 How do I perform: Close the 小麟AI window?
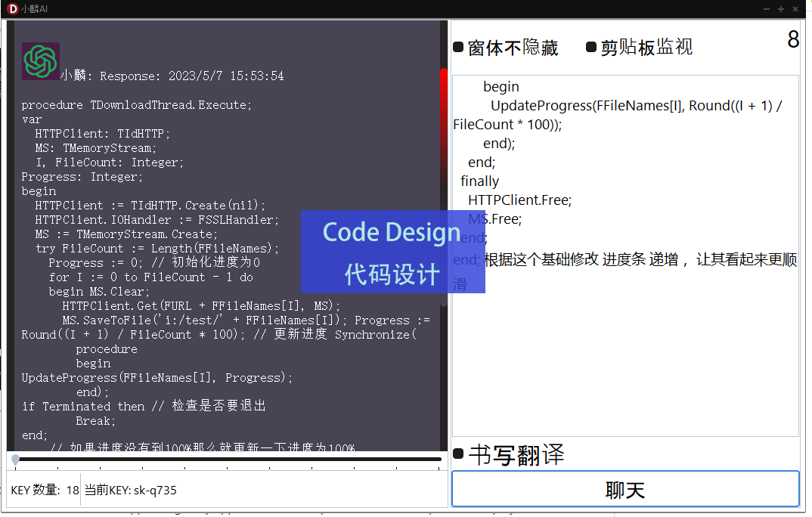pos(795,9)
